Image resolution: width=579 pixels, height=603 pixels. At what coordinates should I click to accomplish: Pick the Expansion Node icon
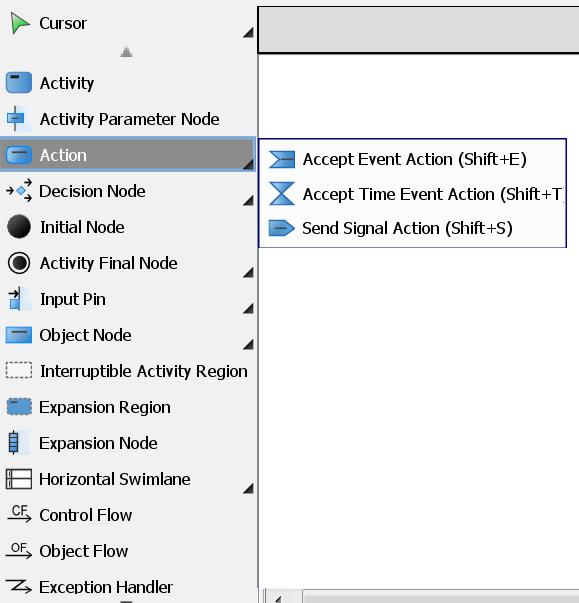14,443
